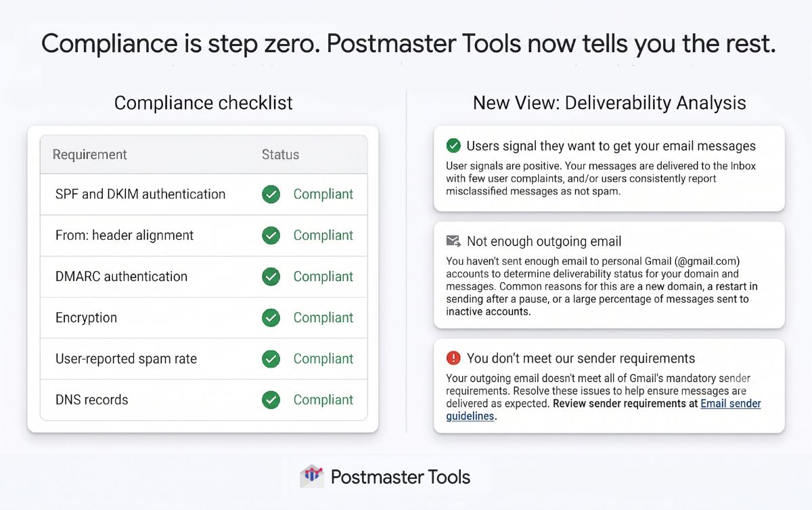812x510 pixels.
Task: Click Compliant status for Encryption
Action: point(323,318)
